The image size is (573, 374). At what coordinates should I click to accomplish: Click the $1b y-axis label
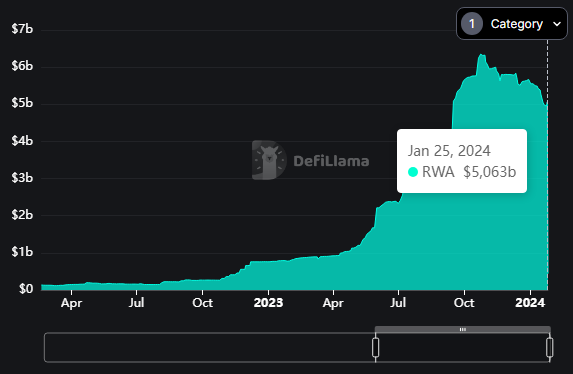[22, 252]
